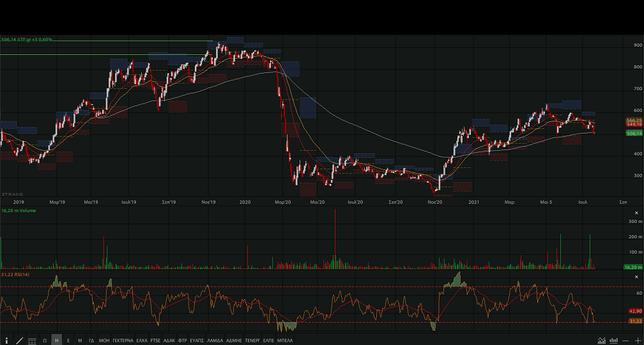This screenshot has width=644, height=345.
Task: Open the grid/keyboard layout icon
Action: pos(32,341)
